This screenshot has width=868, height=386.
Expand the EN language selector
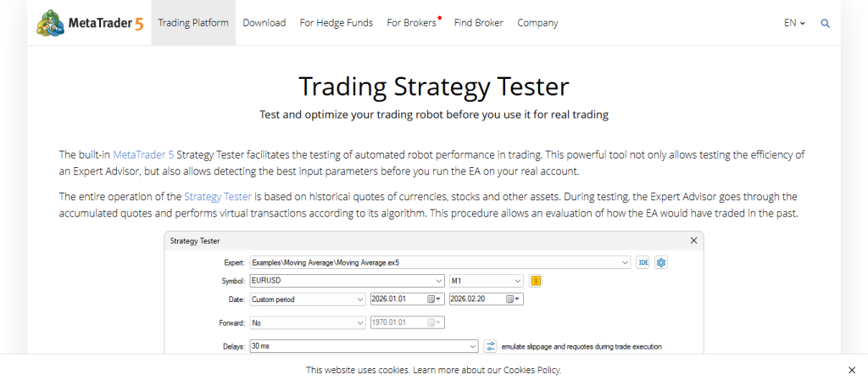click(x=794, y=23)
